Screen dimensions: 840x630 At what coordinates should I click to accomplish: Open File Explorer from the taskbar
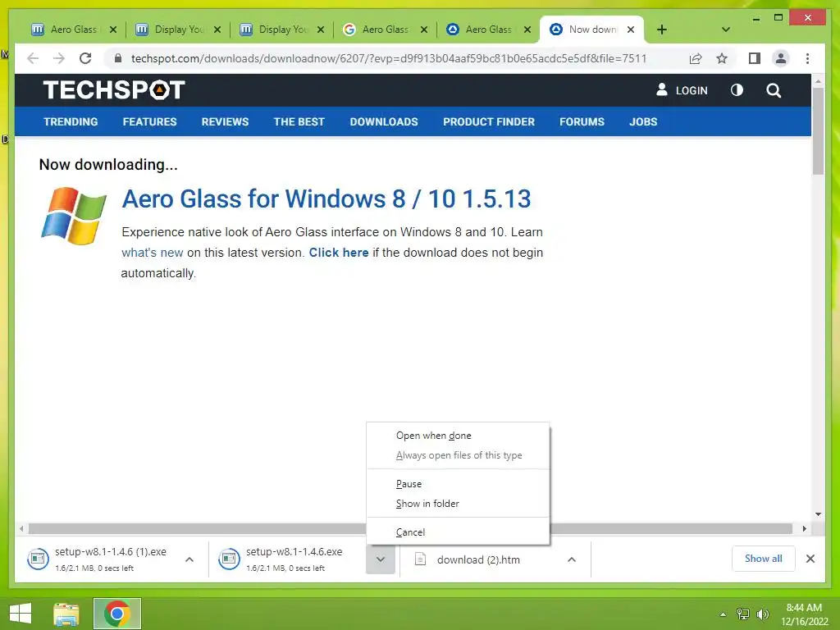tap(66, 614)
